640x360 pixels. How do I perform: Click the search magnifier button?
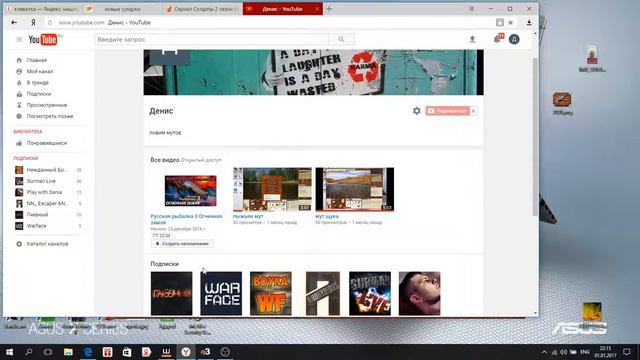(x=341, y=40)
